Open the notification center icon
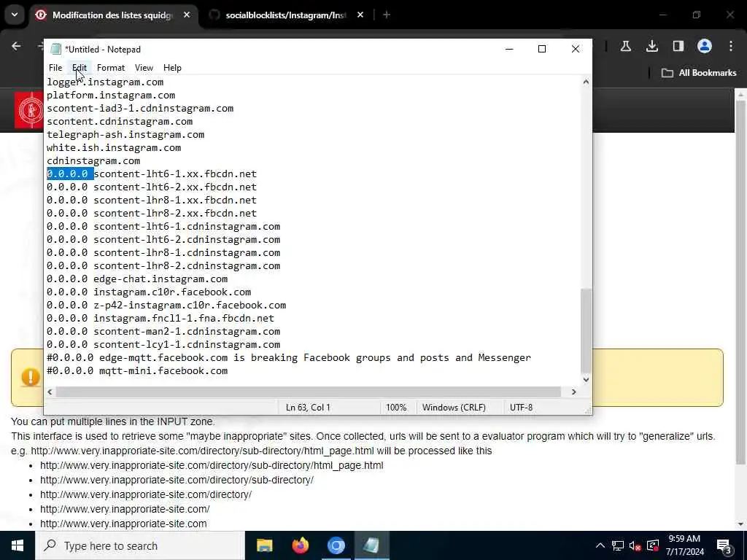 (x=724, y=545)
